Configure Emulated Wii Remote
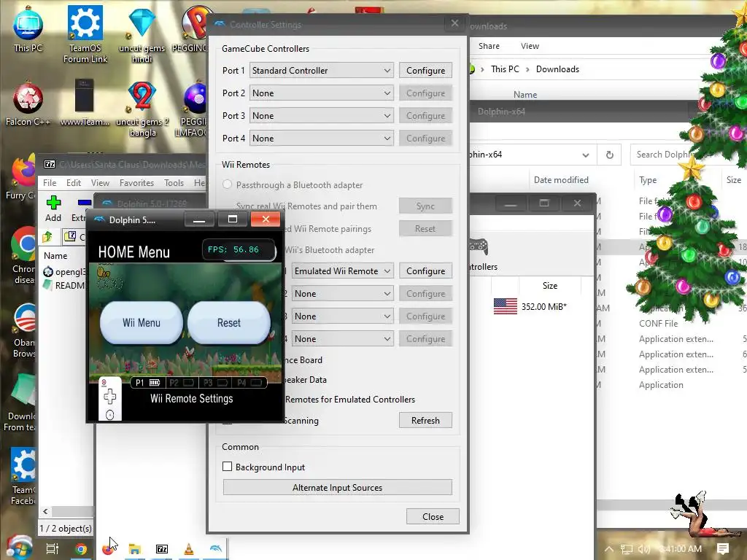This screenshot has height=560, width=747. [425, 271]
